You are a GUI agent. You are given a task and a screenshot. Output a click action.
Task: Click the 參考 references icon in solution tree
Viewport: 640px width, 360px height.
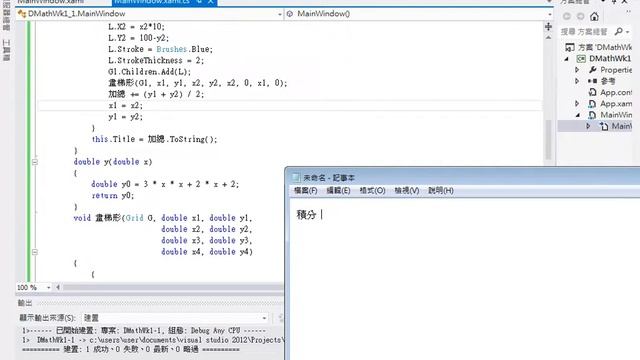coord(593,81)
